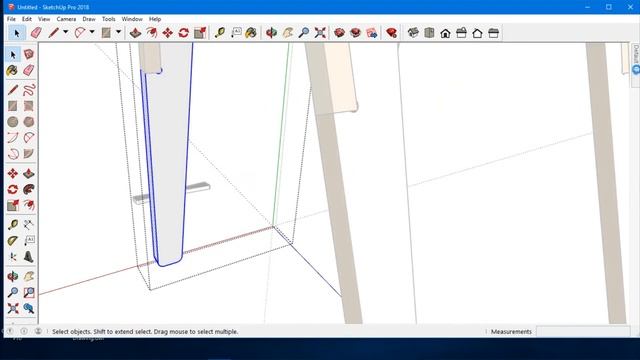Pick the Dimensions tool
The image size is (640, 360).
[29, 224]
